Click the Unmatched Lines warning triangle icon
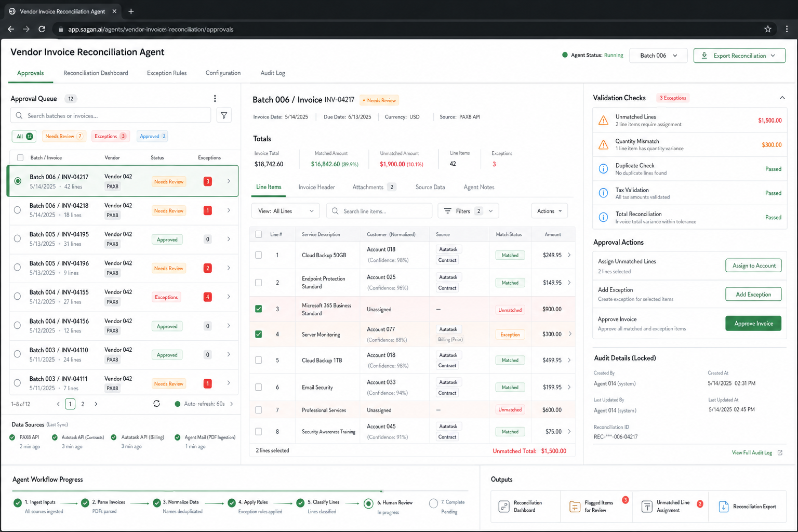This screenshot has width=798, height=532. (x=603, y=121)
